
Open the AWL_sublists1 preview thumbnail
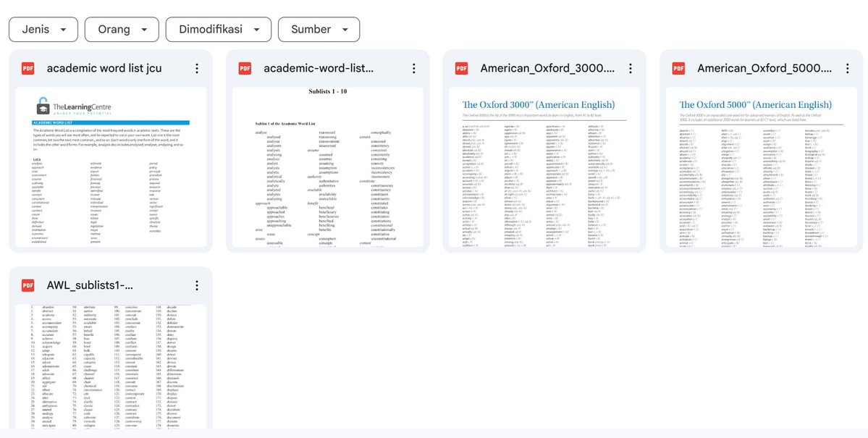pyautogui.click(x=111, y=366)
